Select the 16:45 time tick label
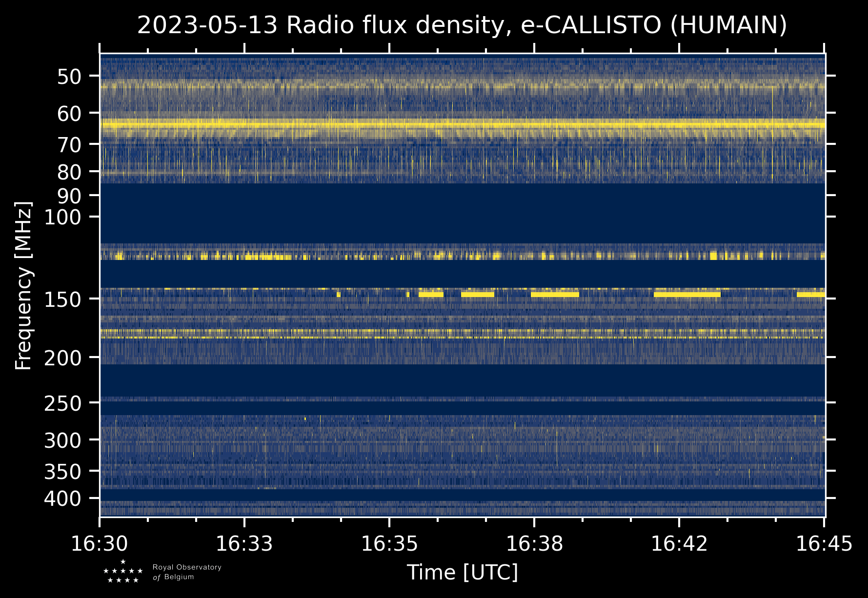The height and width of the screenshot is (598, 868). (x=824, y=544)
